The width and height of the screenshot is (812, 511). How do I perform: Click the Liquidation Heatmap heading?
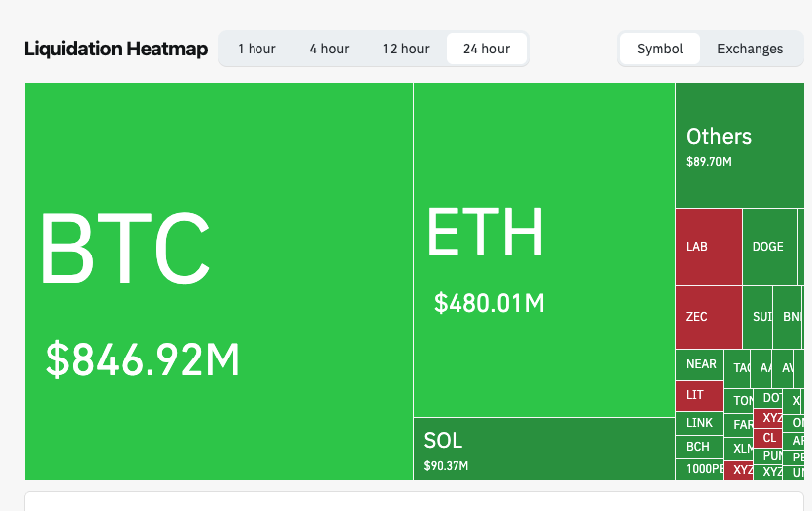pos(116,49)
